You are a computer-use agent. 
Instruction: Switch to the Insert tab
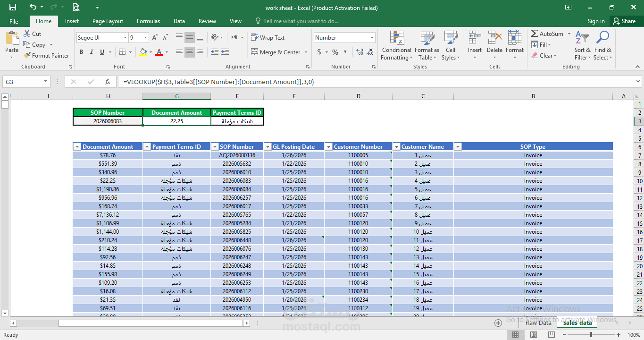coord(72,21)
